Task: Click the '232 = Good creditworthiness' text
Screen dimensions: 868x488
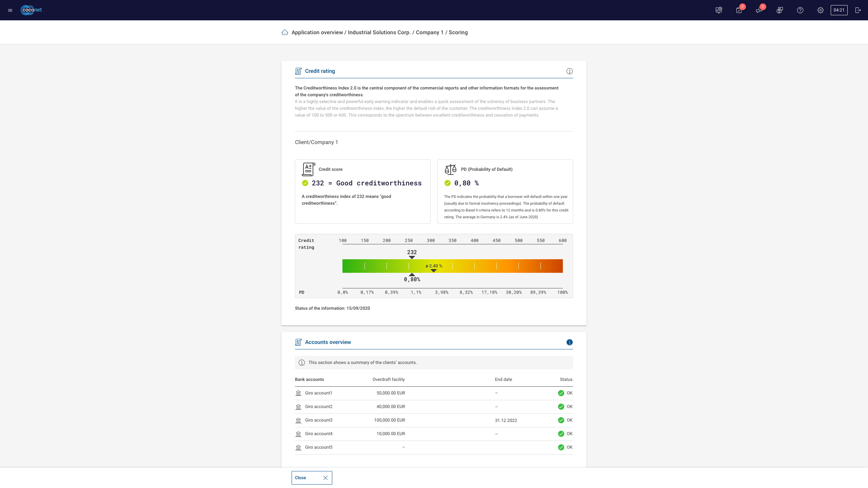Action: tap(367, 183)
